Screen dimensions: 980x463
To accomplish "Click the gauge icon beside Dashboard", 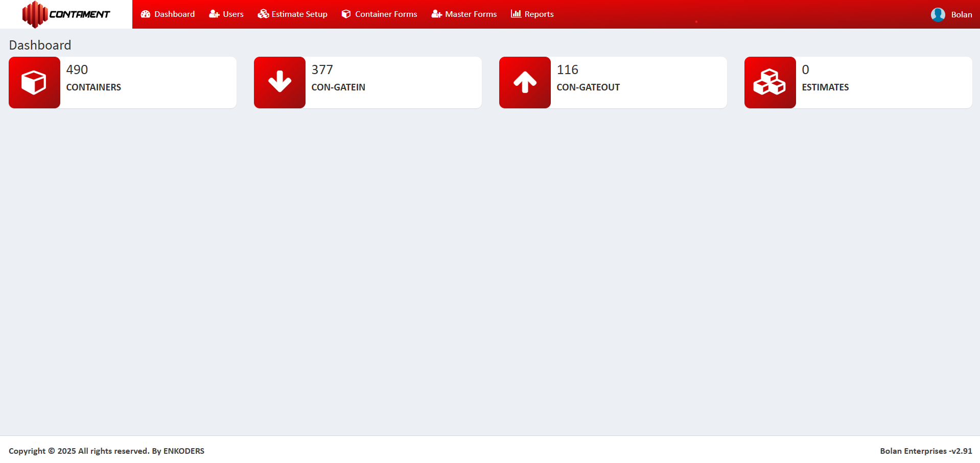I will pos(146,14).
